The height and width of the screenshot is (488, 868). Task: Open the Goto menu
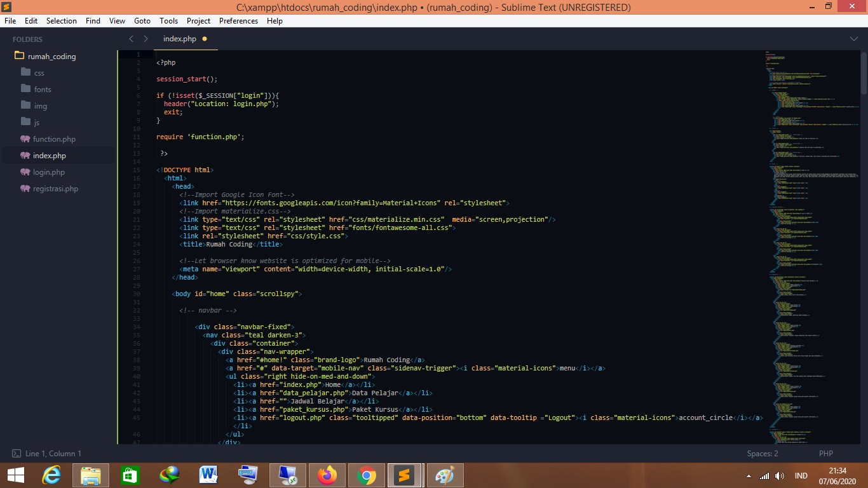click(142, 21)
